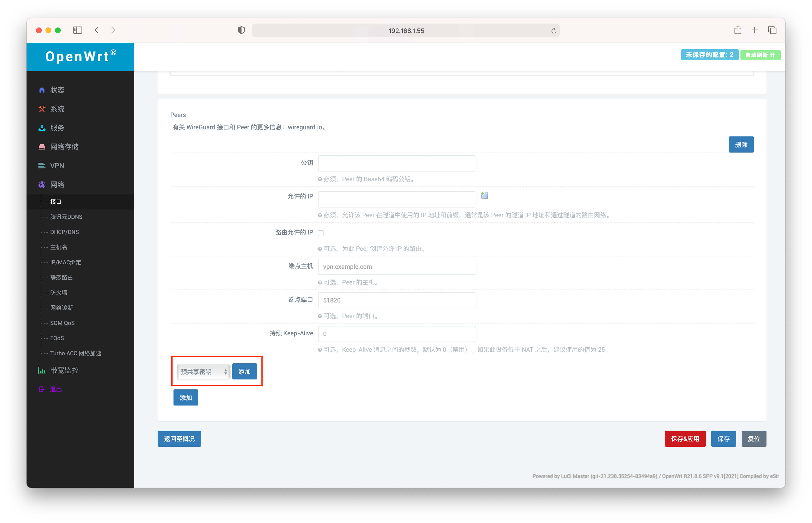Open a new tab with plus icon

[755, 30]
